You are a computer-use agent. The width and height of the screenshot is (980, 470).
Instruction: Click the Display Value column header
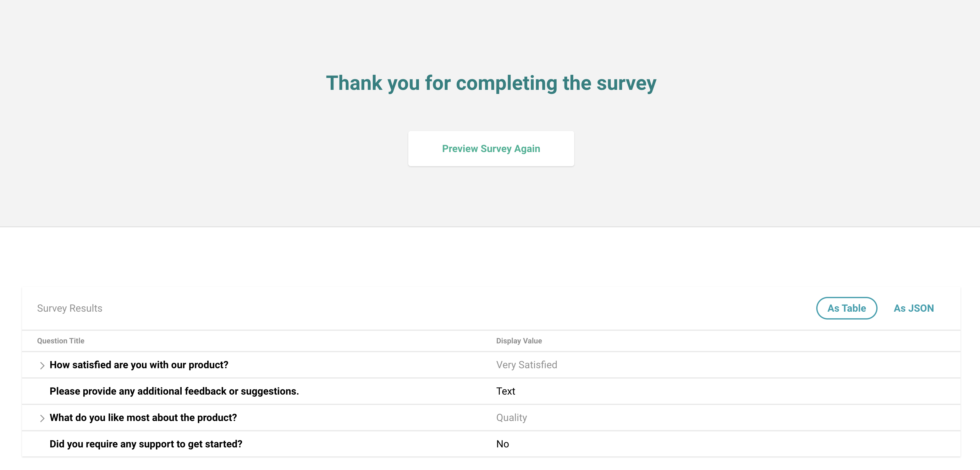tap(519, 341)
